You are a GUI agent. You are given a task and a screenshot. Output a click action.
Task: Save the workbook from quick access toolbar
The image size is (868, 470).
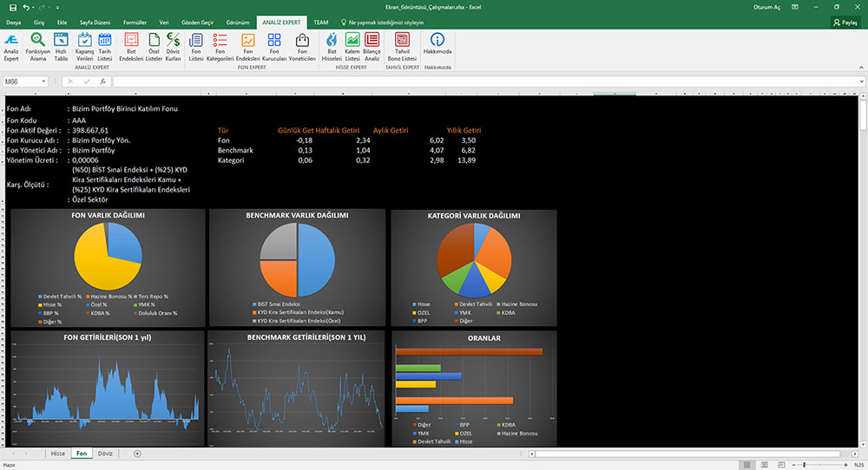click(13, 7)
